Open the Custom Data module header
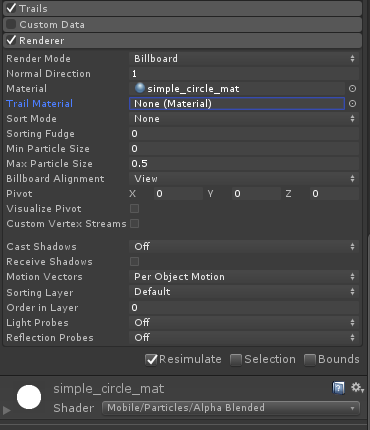 tap(182, 24)
